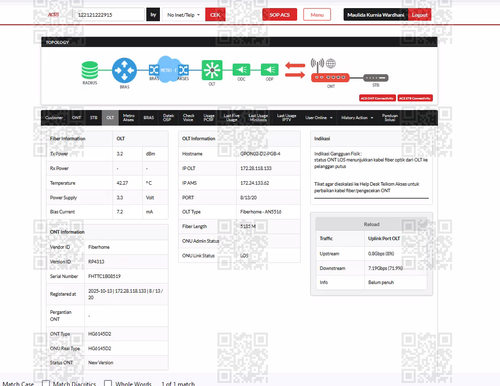Click the SOP ACS button
This screenshot has width=500, height=386.
(x=279, y=15)
